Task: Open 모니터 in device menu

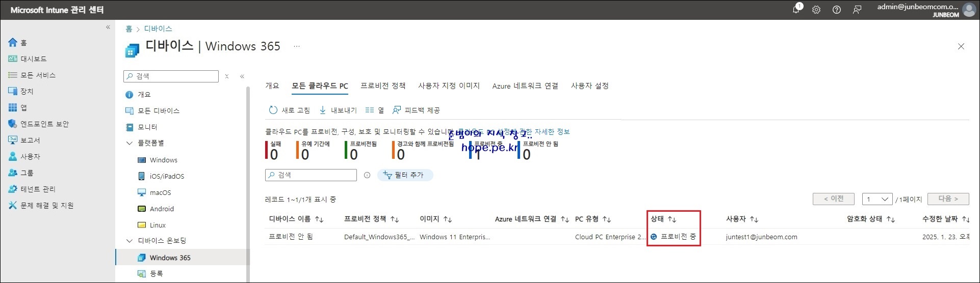Action: (x=147, y=127)
